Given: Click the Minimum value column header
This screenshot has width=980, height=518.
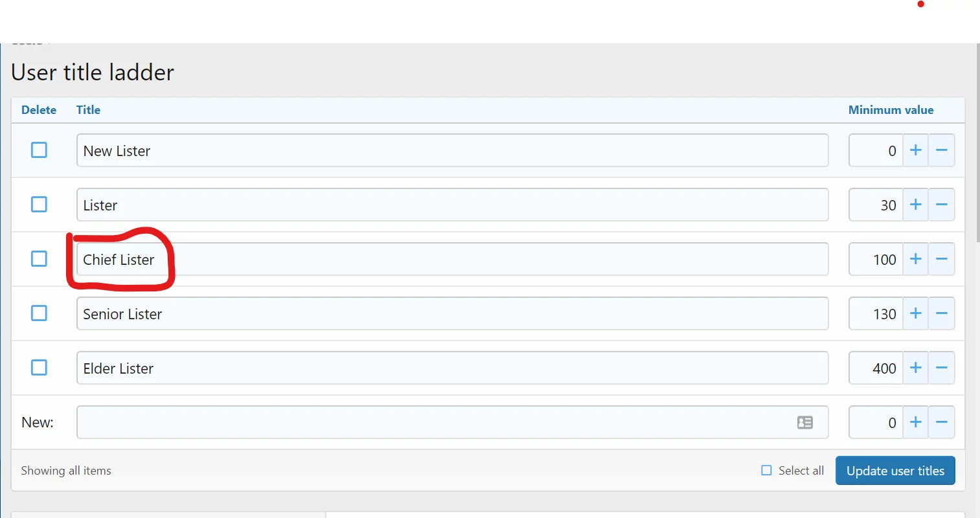Looking at the screenshot, I should click(x=891, y=110).
